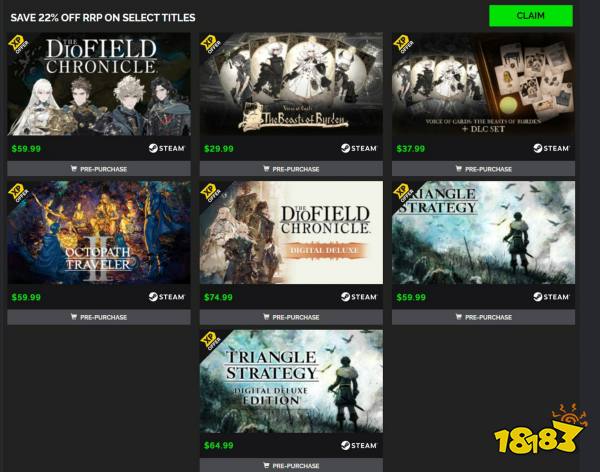Click the XP Offer badge on Voice of Cards
Screen dimensions: 600x472
point(210,44)
